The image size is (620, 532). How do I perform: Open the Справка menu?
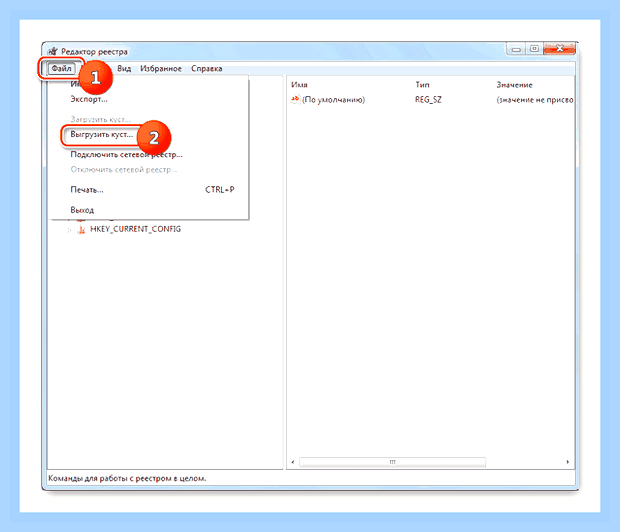(x=206, y=68)
